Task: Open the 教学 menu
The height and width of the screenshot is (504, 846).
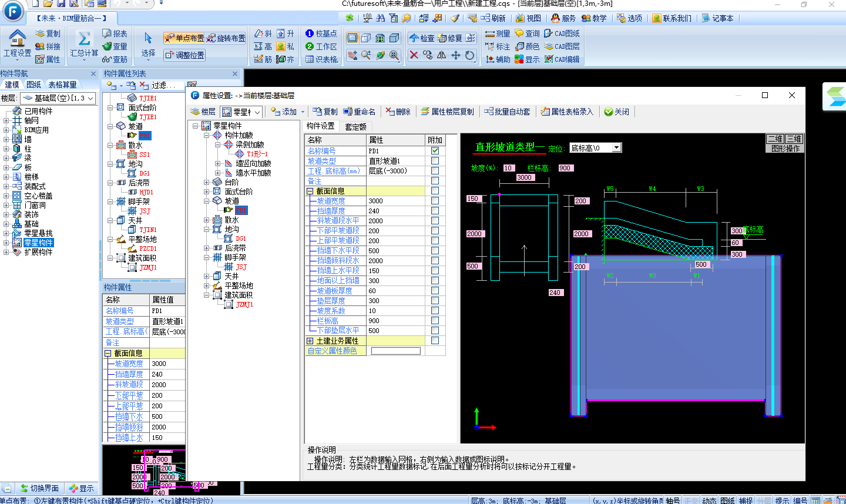Action: 594,18
